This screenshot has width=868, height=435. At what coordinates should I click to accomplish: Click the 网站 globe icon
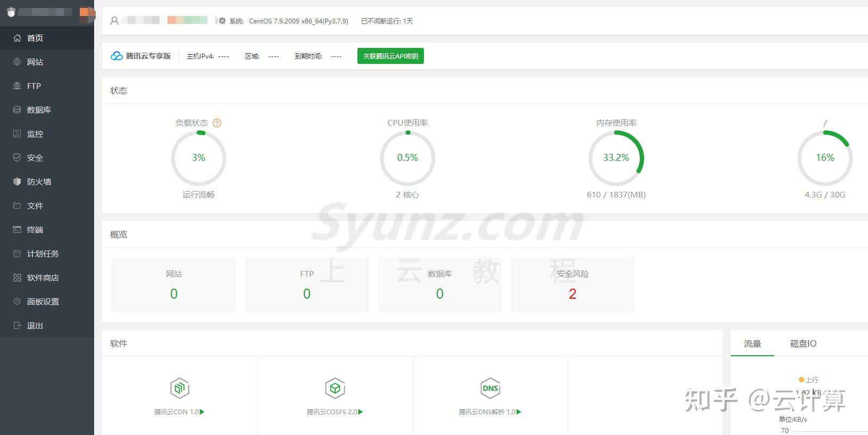click(17, 62)
